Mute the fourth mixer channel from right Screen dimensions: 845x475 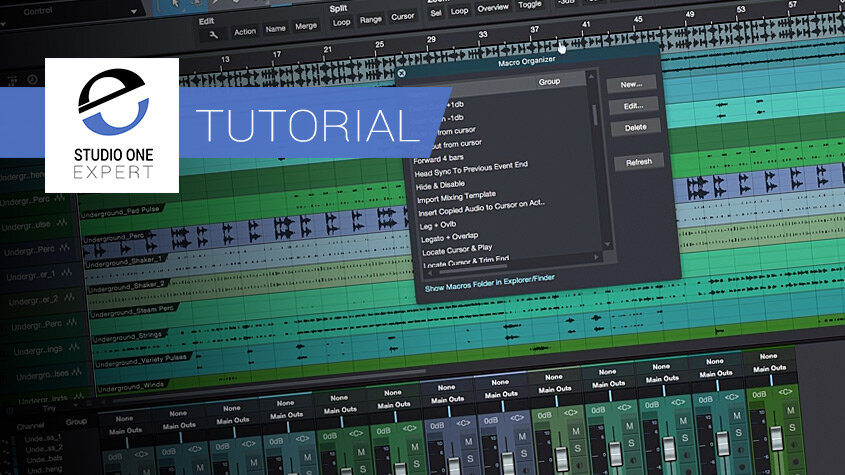coord(629,426)
